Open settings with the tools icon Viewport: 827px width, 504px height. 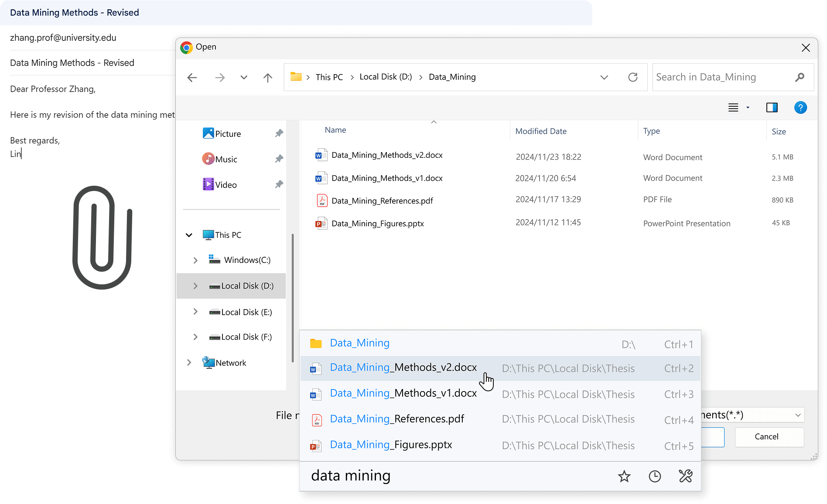pyautogui.click(x=686, y=476)
